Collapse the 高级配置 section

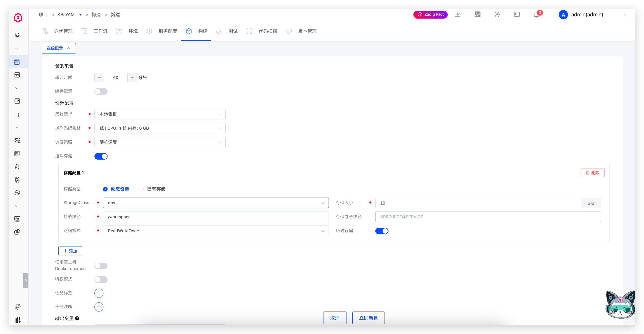point(59,48)
